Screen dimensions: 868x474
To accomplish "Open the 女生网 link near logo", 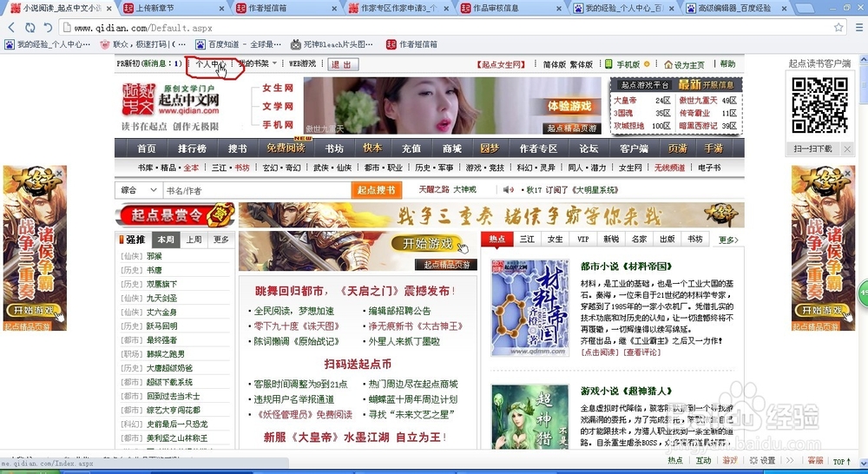I will click(x=278, y=88).
